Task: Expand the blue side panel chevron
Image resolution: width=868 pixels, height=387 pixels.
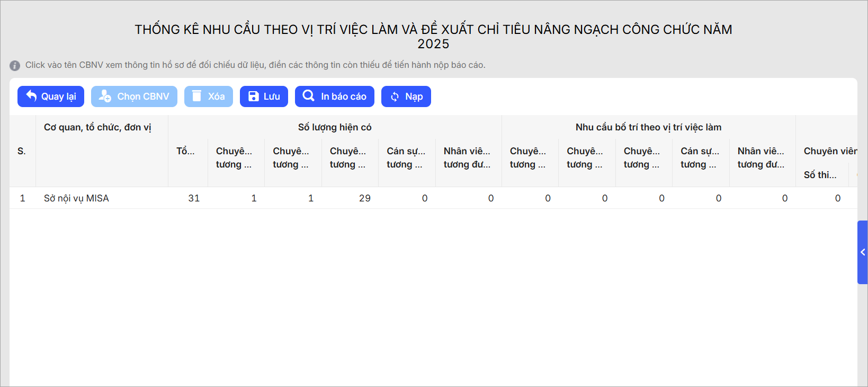Action: coord(862,252)
